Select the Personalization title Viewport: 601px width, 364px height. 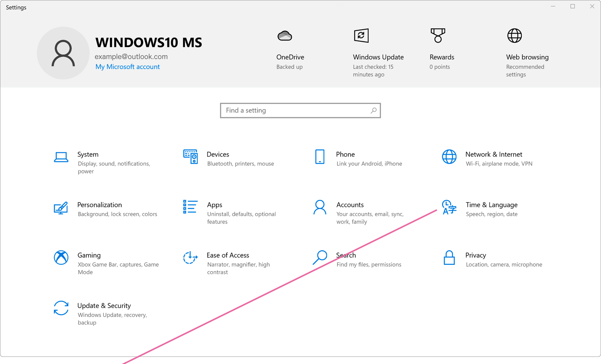[x=100, y=205]
